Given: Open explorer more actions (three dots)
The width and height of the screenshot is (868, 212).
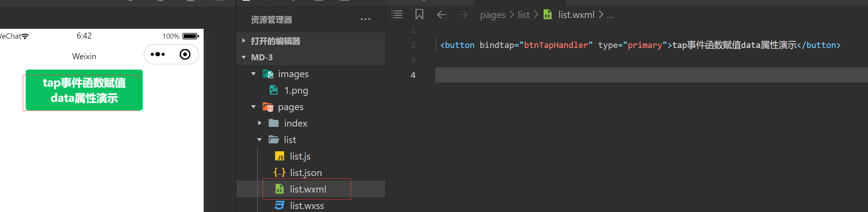Looking at the screenshot, I should (x=365, y=19).
